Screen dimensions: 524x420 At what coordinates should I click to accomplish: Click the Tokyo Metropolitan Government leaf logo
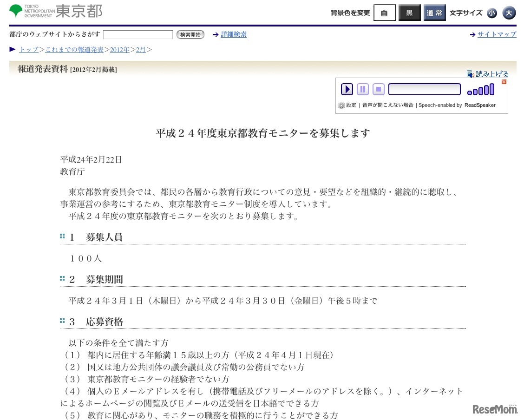(17, 10)
